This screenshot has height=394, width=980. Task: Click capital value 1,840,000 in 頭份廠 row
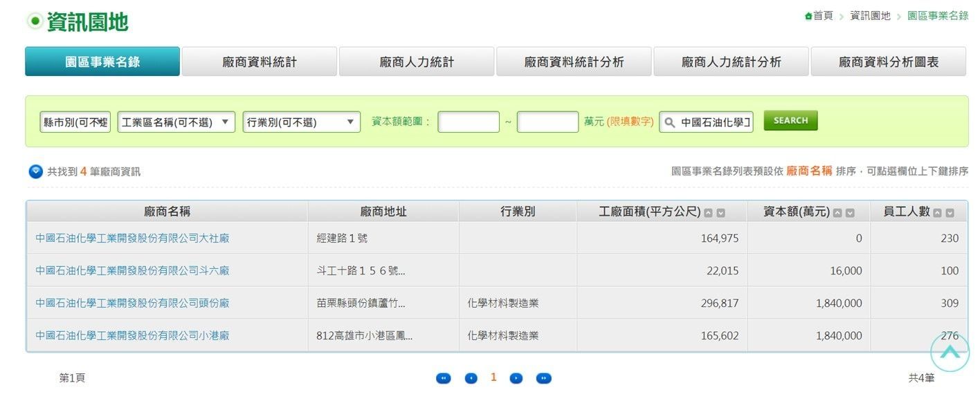click(839, 303)
